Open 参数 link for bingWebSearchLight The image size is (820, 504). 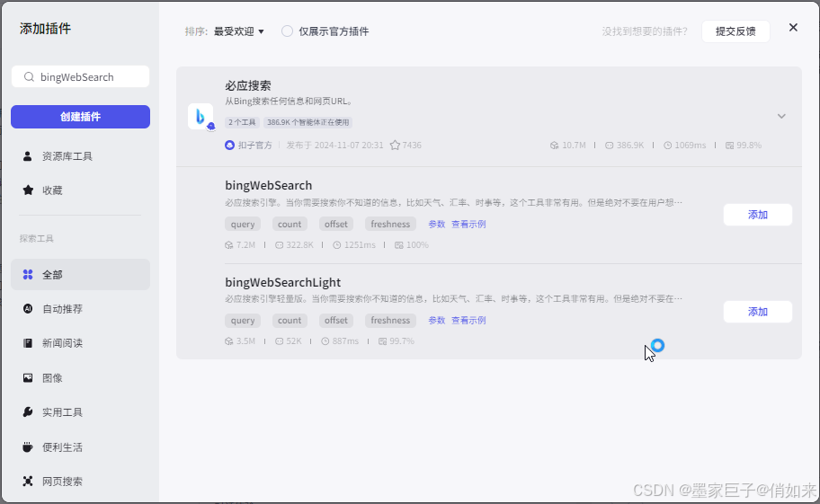[x=437, y=320]
